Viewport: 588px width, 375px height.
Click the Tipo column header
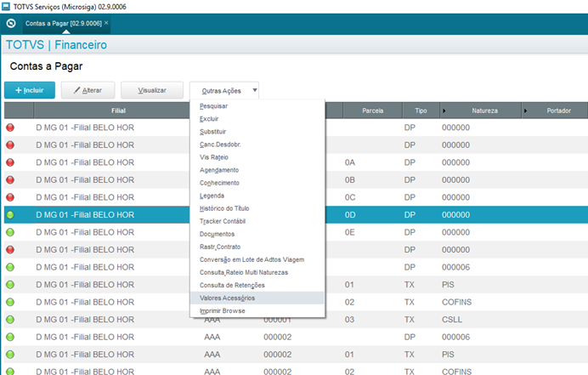pos(421,111)
